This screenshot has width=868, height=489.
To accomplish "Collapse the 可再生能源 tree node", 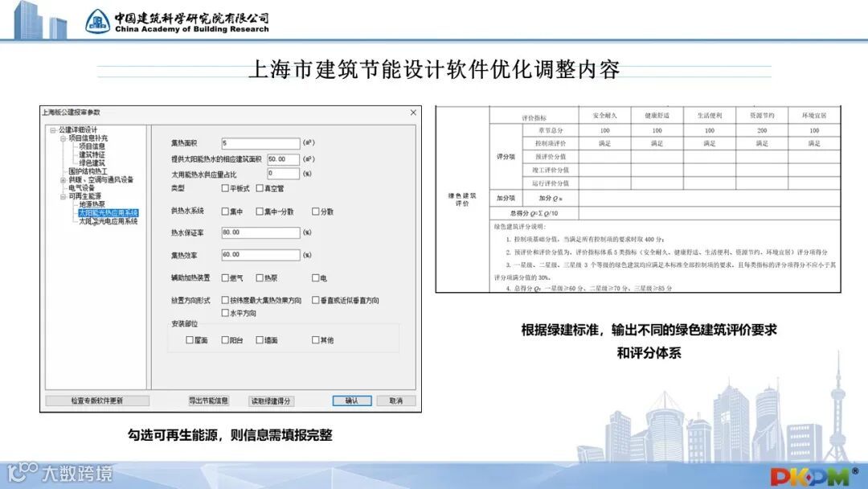I will pos(63,196).
